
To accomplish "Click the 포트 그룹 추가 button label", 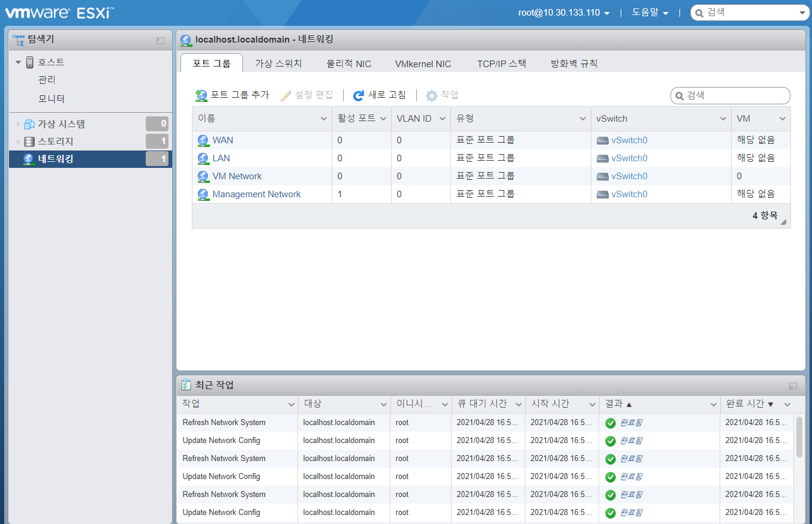I will (x=240, y=95).
